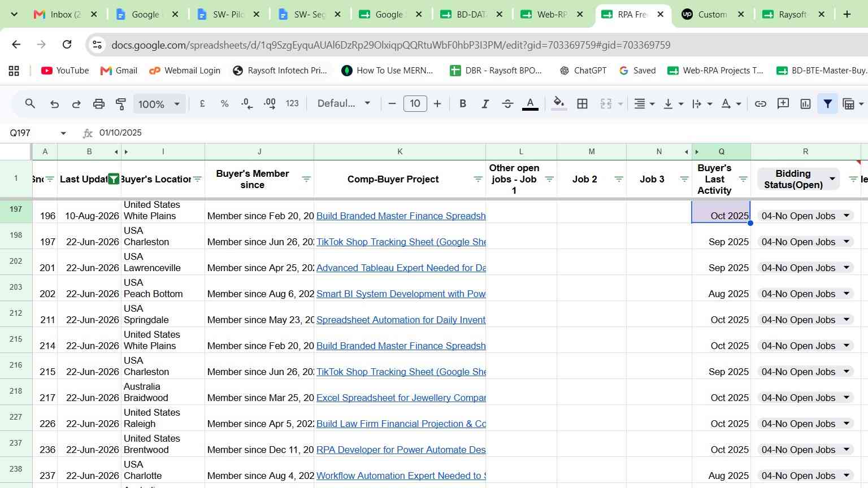
Task: Click the fill color bucket icon
Action: point(559,104)
